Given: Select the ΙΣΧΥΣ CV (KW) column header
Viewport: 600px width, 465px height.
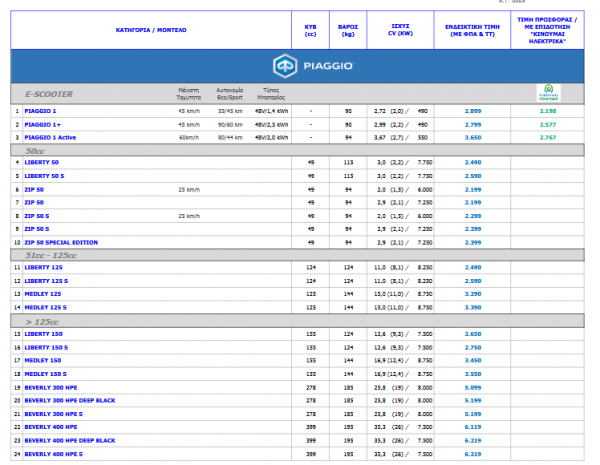Looking at the screenshot, I should coord(401,30).
